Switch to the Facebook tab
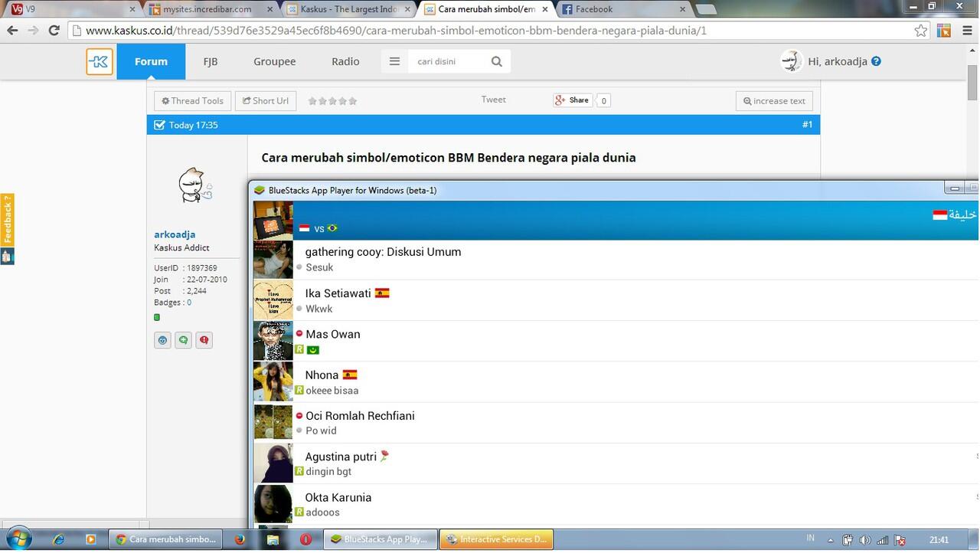The width and height of the screenshot is (980, 553). tap(624, 9)
